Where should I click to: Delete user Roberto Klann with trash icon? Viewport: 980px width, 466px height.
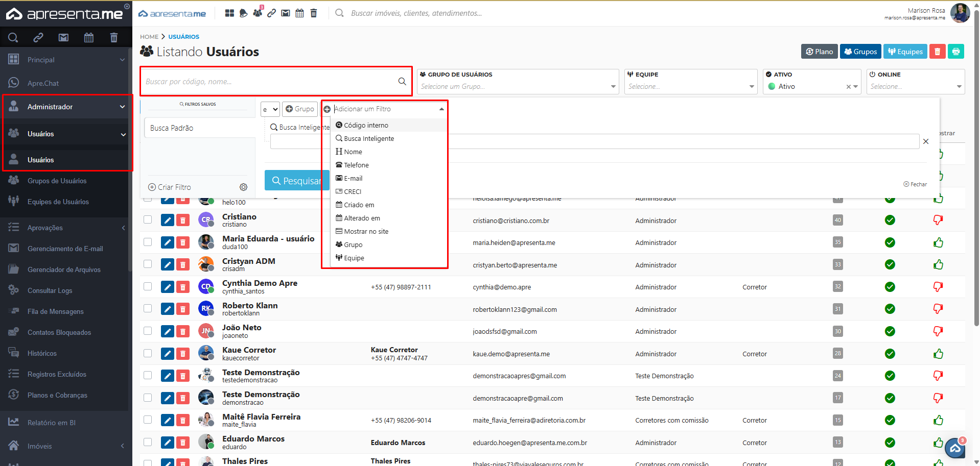[x=183, y=309]
